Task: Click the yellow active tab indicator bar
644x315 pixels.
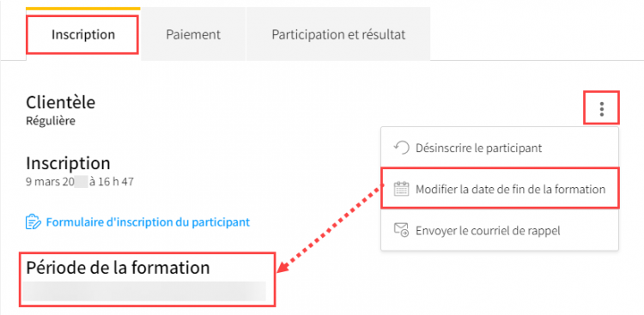Action: point(83,9)
